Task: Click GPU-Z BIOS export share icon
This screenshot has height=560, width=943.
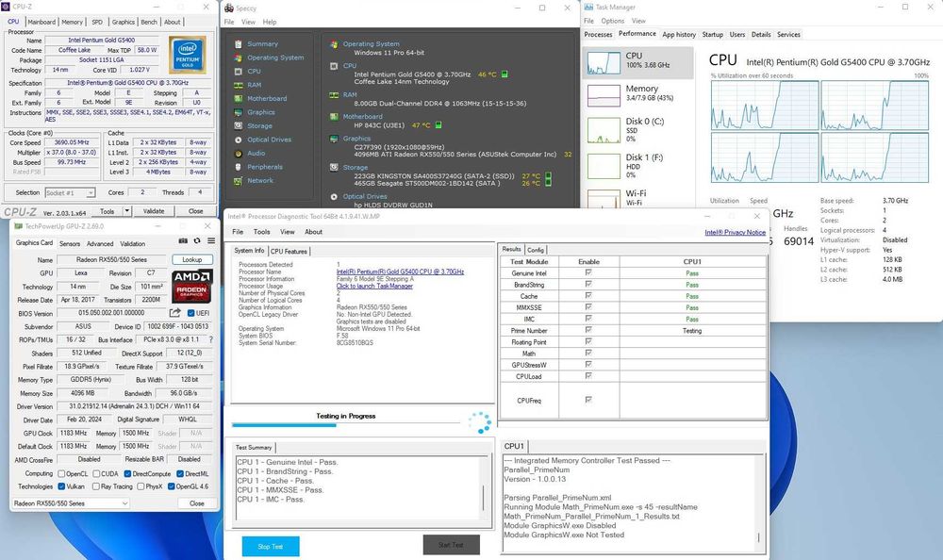Action: [x=175, y=313]
